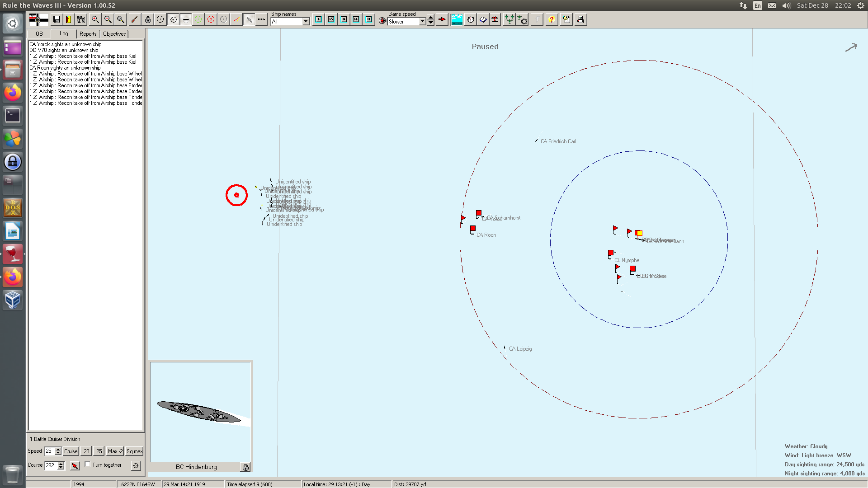Expand the Game speed dropdown
The width and height of the screenshot is (868, 488).
tap(422, 22)
